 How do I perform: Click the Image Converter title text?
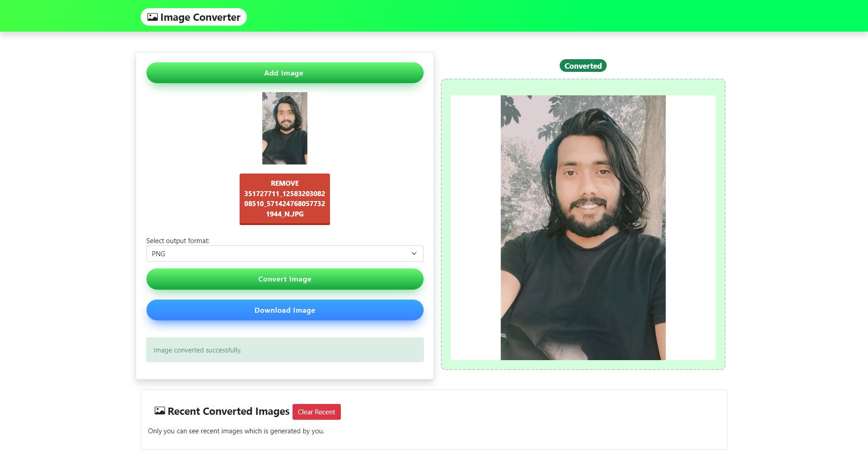point(200,17)
